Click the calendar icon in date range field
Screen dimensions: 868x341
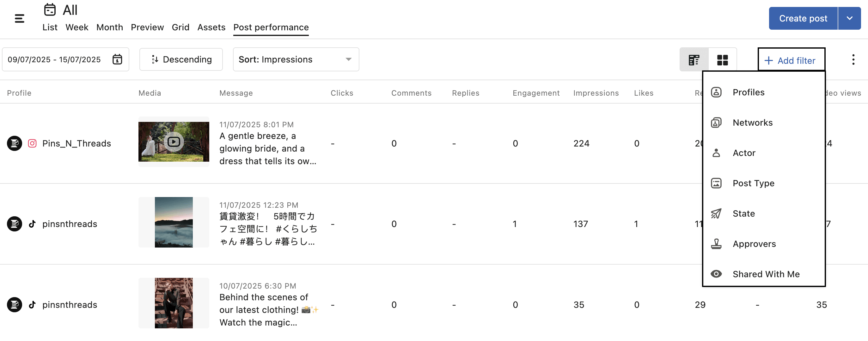tap(117, 59)
